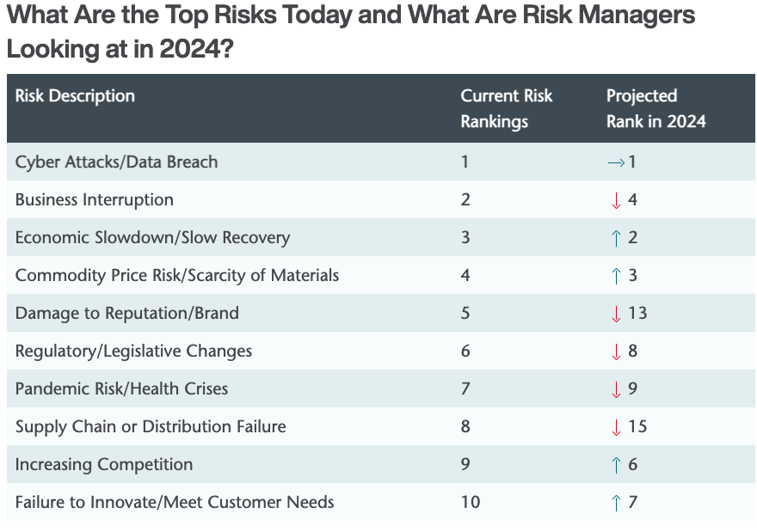Screen dimensions: 757x532
Task: Click the Risk Description column header
Action: (x=75, y=95)
